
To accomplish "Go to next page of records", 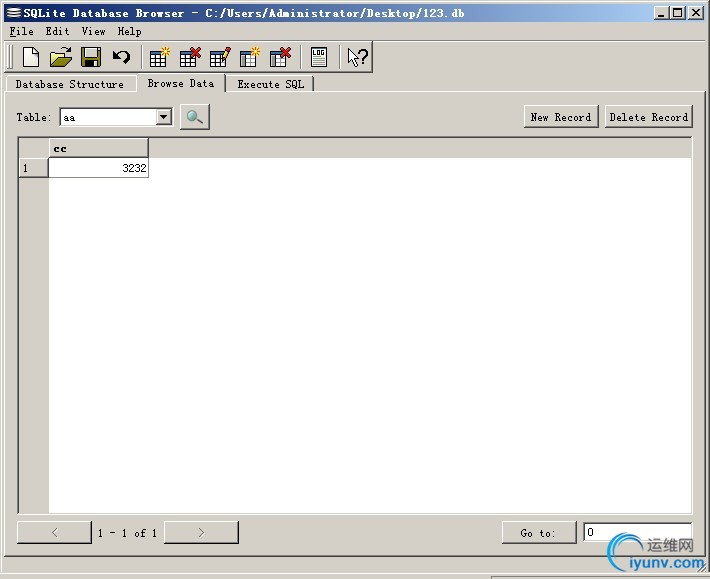I will point(201,532).
